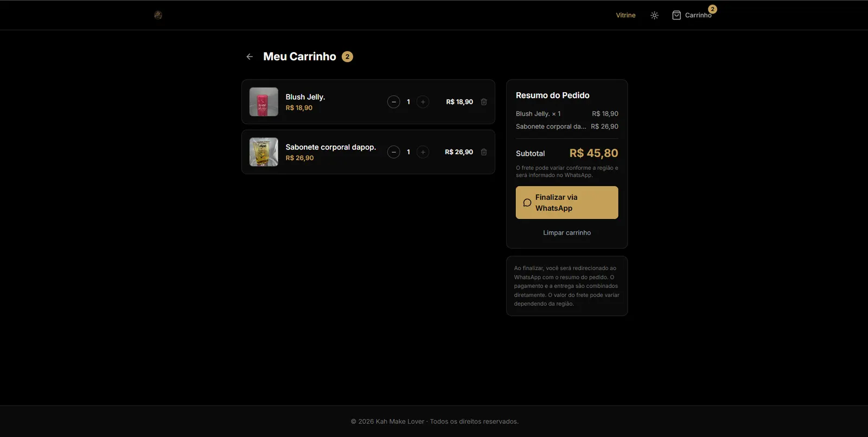Viewport: 868px width, 437px height.
Task: Click the subtotal value R$ 45,80
Action: (593, 153)
